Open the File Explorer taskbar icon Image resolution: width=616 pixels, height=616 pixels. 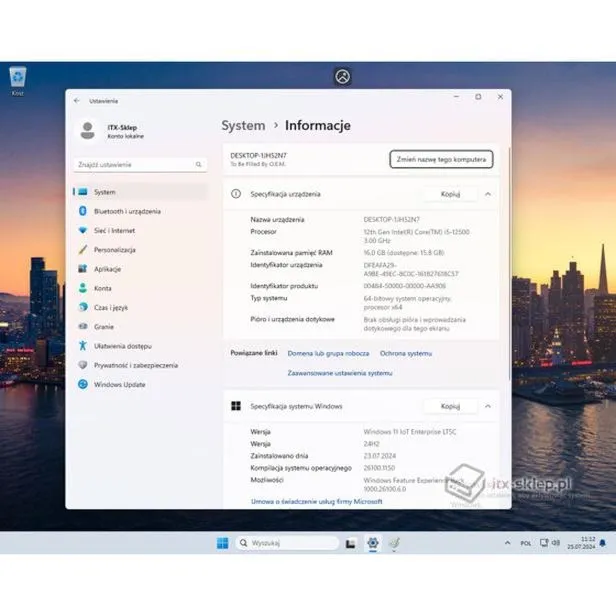(350, 543)
